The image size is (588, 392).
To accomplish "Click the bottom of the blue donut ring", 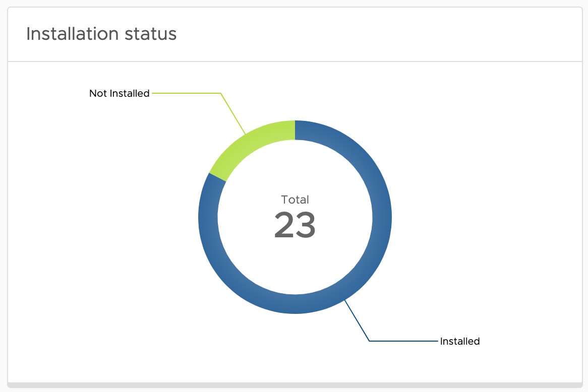I will point(295,304).
